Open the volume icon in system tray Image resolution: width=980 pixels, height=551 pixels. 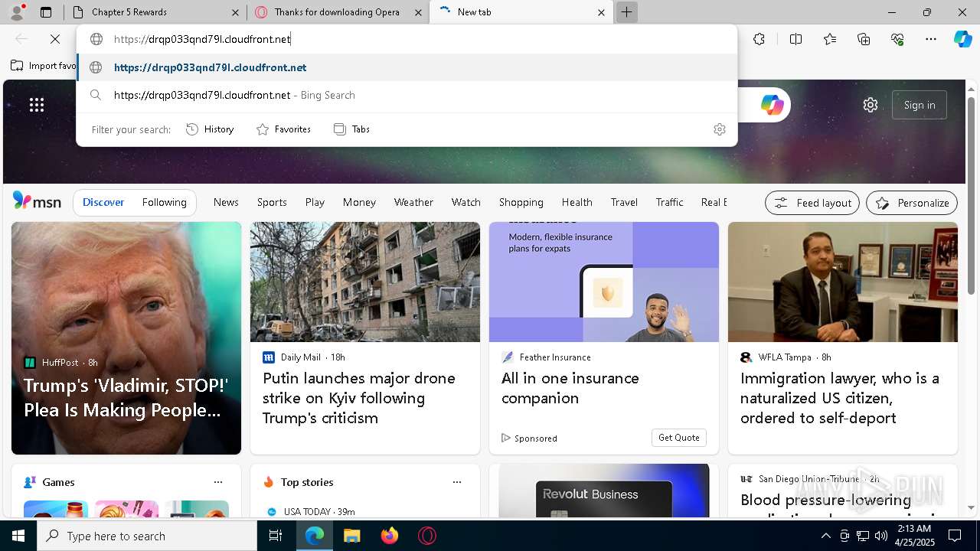pyautogui.click(x=880, y=536)
